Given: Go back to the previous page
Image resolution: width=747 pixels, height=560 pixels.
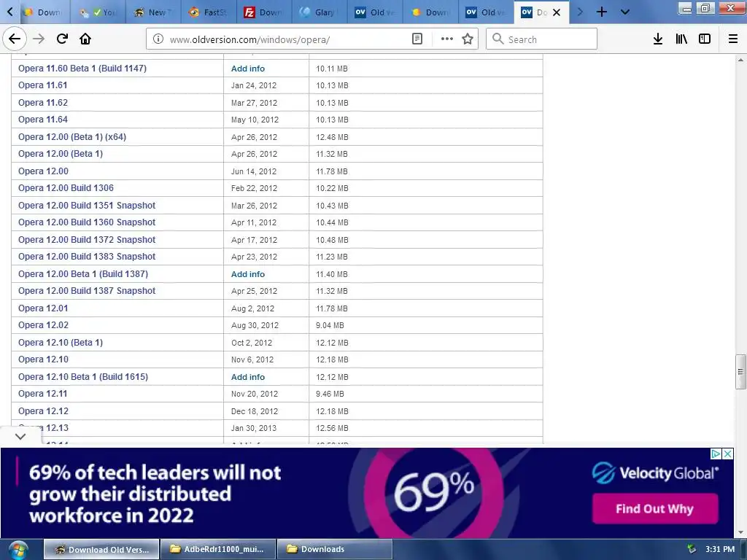Looking at the screenshot, I should (x=15, y=39).
